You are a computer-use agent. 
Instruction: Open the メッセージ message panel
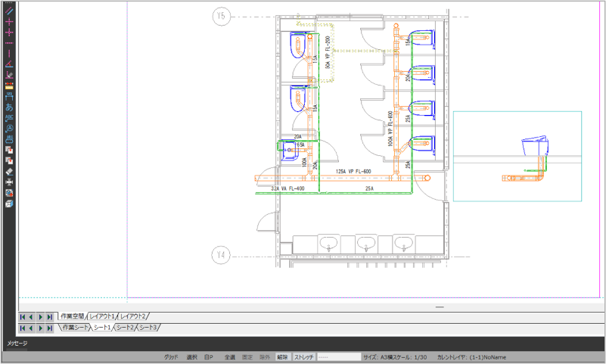click(17, 344)
